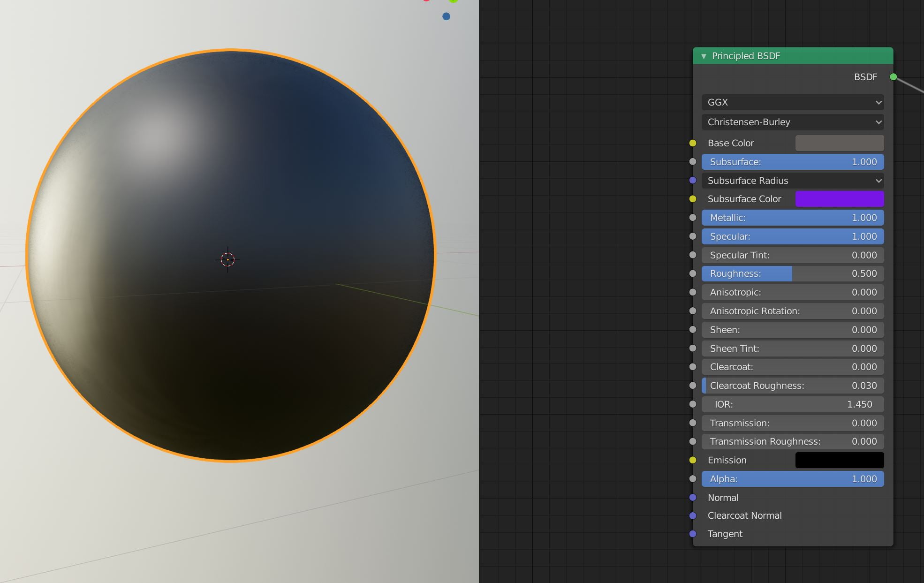Click the Roughness slider field

tap(792, 273)
